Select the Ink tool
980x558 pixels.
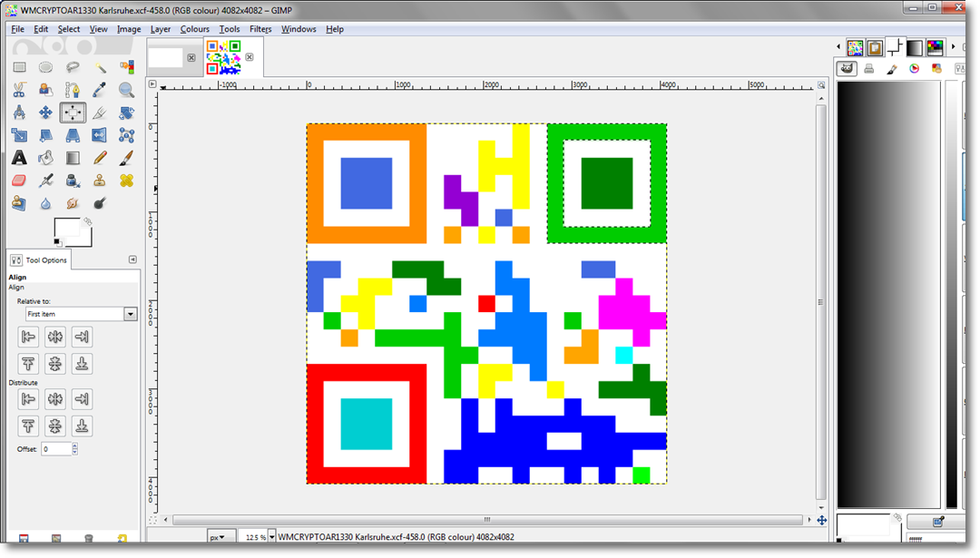click(x=73, y=181)
